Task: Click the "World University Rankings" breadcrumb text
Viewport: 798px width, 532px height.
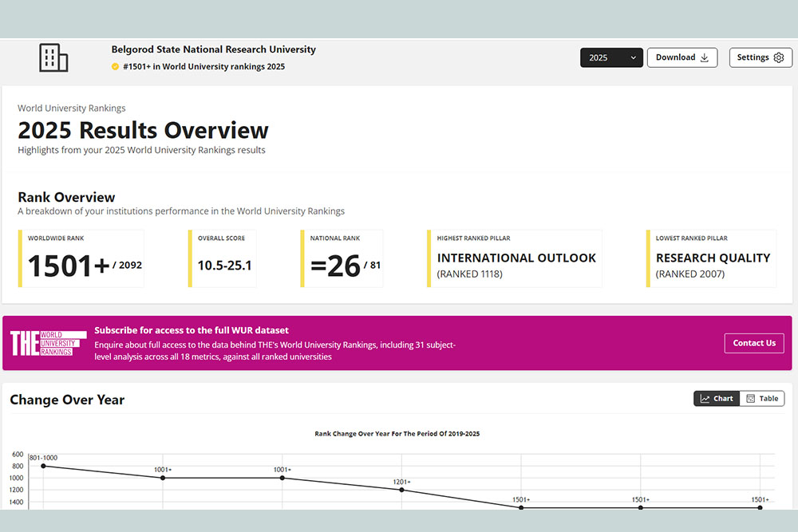Action: coord(71,108)
